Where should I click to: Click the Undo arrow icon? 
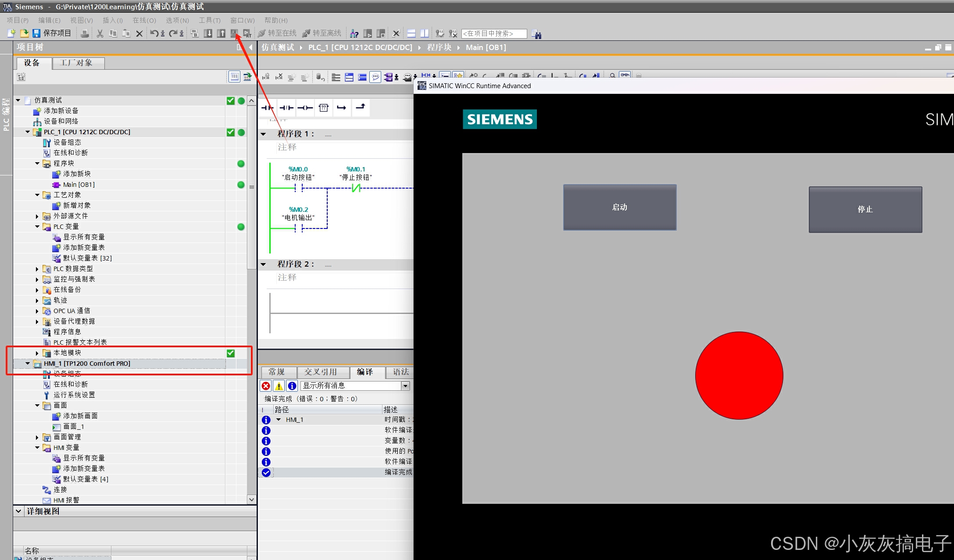154,33
